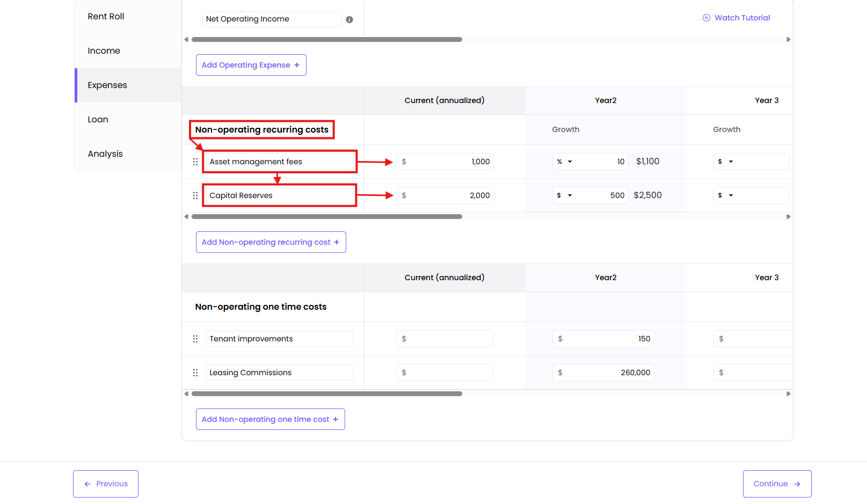Click the Tenant improvements Year 3 amount field
The height and width of the screenshot is (504, 867).
tap(753, 339)
